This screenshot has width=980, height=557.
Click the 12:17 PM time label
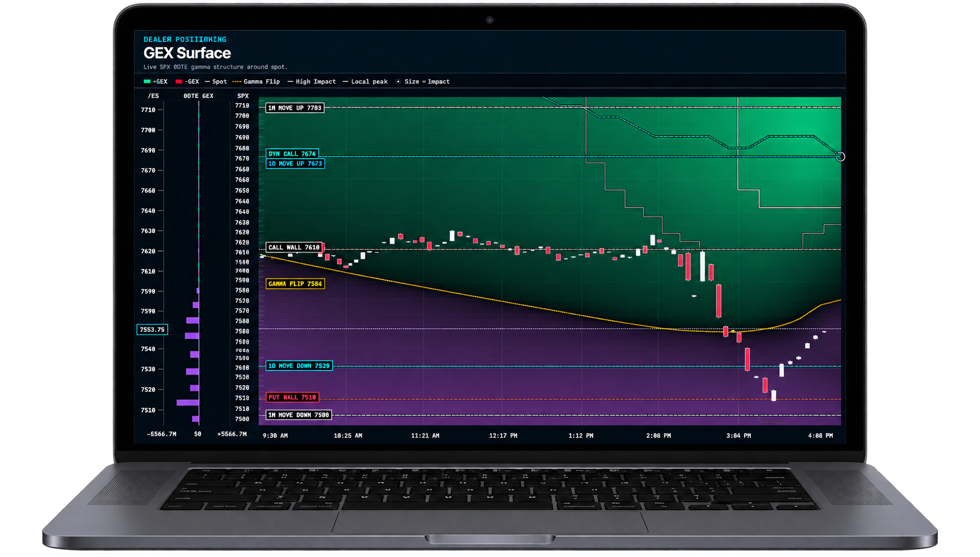click(503, 436)
